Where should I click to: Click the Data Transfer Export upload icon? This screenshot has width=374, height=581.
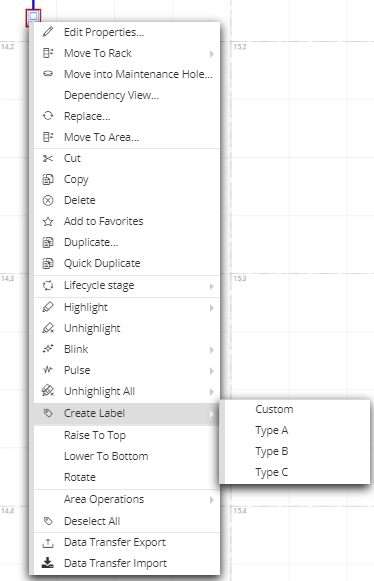(x=47, y=543)
